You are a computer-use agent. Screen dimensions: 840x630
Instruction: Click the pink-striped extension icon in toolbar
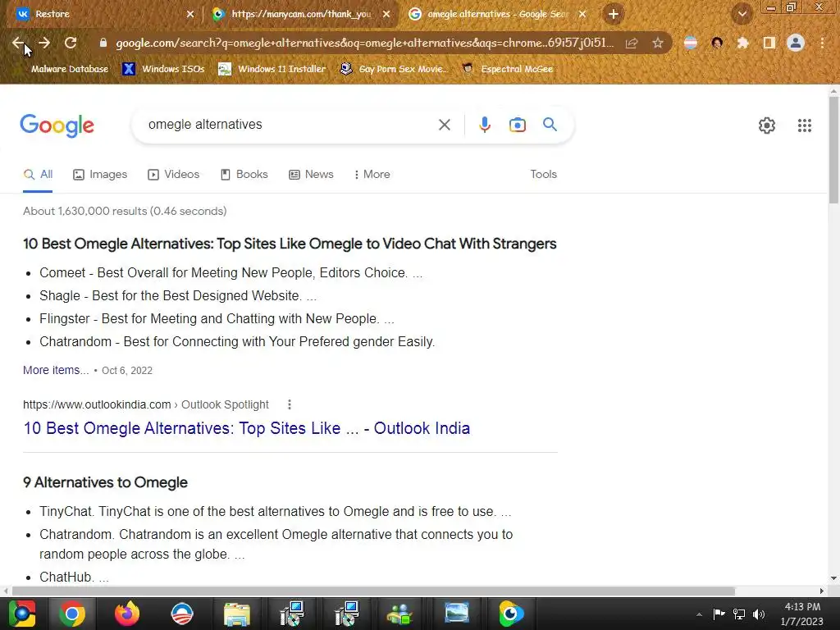pyautogui.click(x=691, y=43)
